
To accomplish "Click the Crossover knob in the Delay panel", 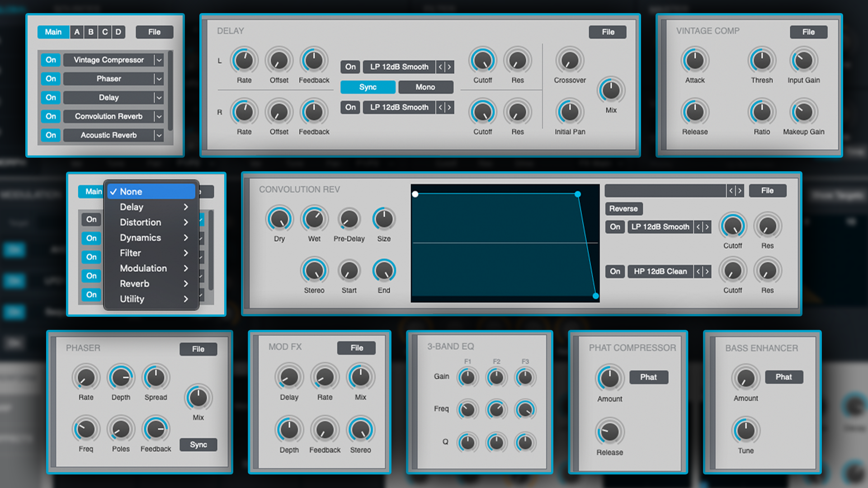I will [x=569, y=60].
